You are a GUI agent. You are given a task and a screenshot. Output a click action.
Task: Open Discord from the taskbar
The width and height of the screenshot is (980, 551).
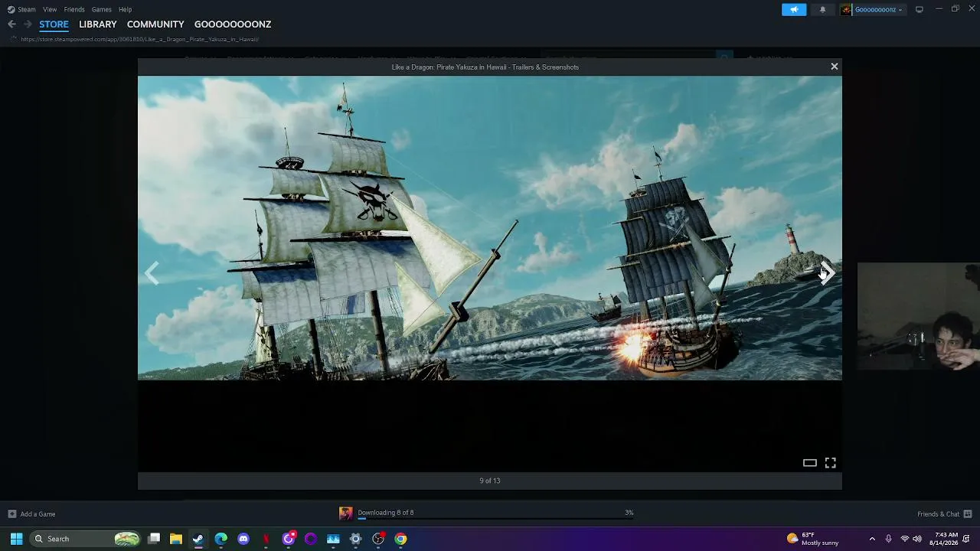click(243, 539)
